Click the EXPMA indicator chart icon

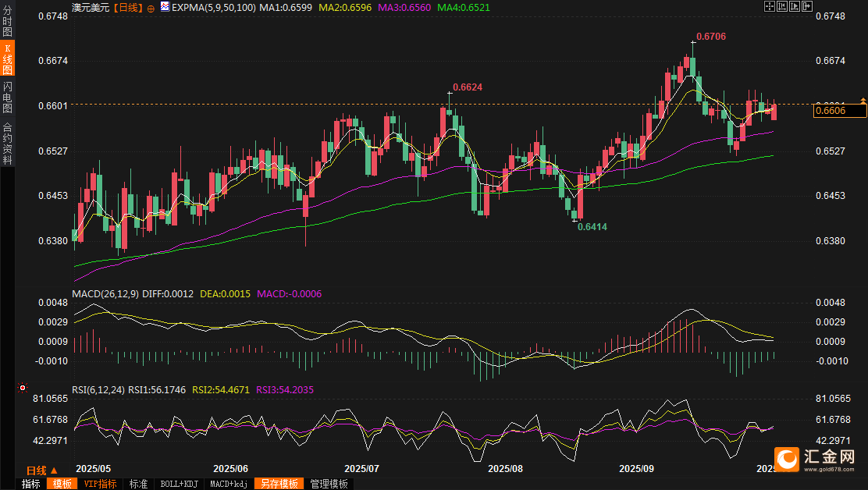click(165, 6)
